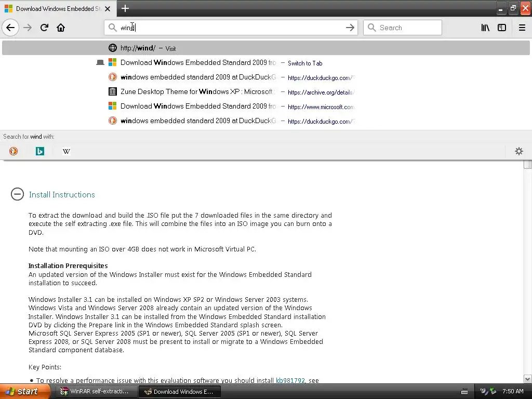This screenshot has height=399, width=532.
Task: Open the hamburger application menu
Action: 522,28
